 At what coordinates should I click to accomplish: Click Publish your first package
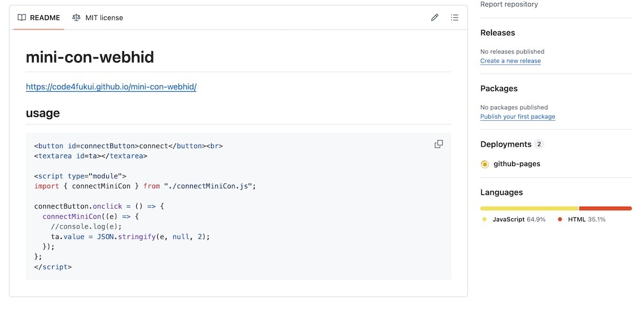coord(518,117)
